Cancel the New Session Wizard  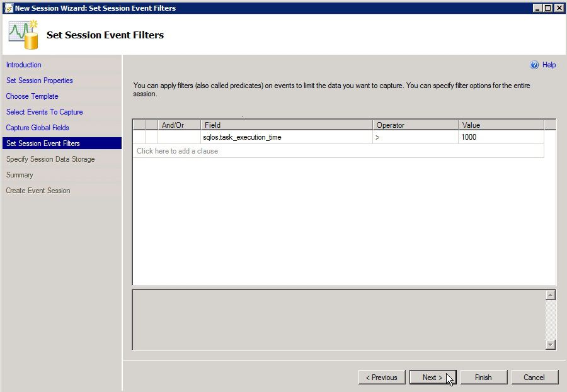(x=534, y=378)
